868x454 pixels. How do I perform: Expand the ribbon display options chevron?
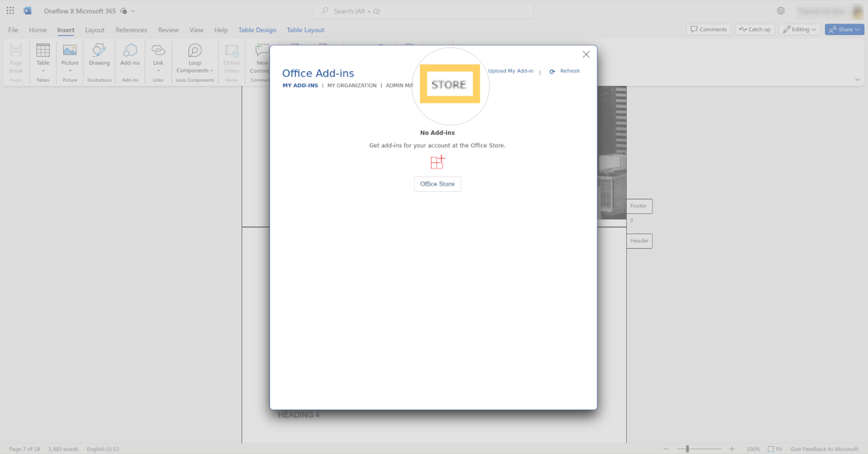857,79
